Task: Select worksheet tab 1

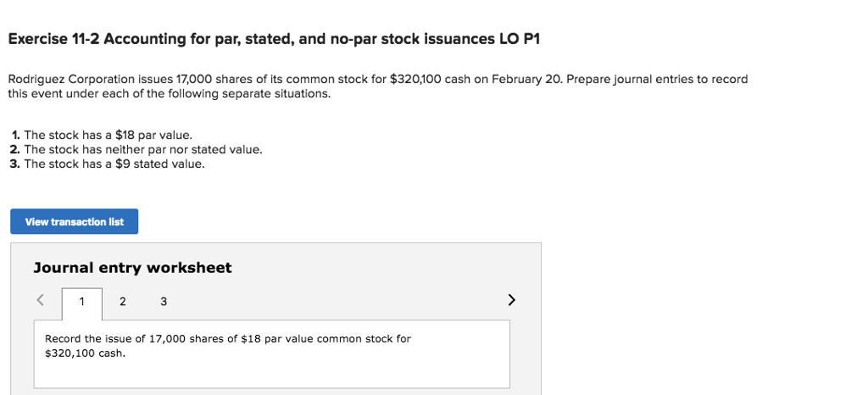Action: pos(82,302)
